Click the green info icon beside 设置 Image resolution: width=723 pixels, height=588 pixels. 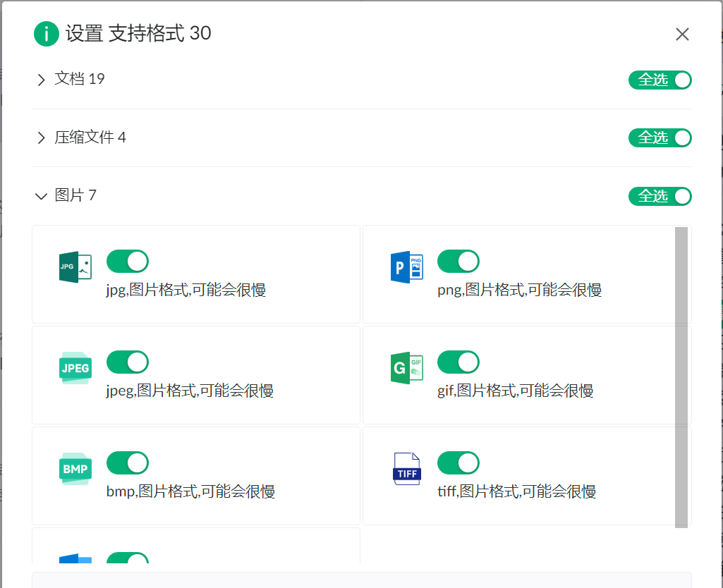point(47,33)
